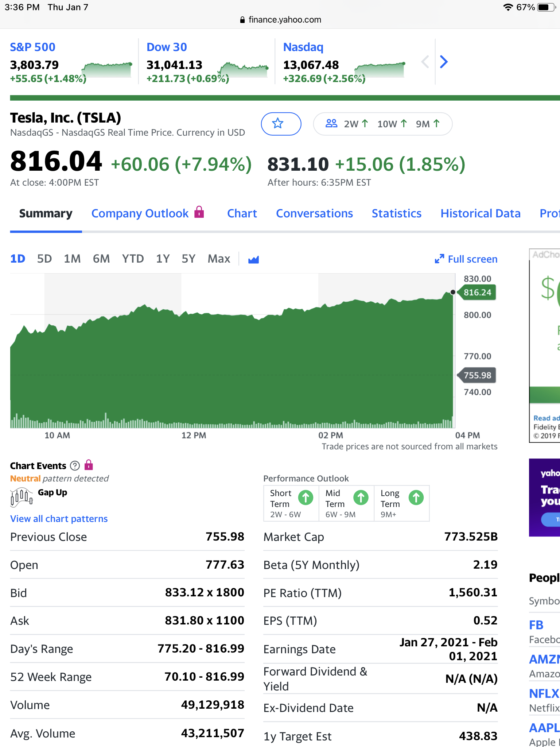Tap the purple lock beside Company Outlook
The height and width of the screenshot is (747, 560).
point(199,212)
